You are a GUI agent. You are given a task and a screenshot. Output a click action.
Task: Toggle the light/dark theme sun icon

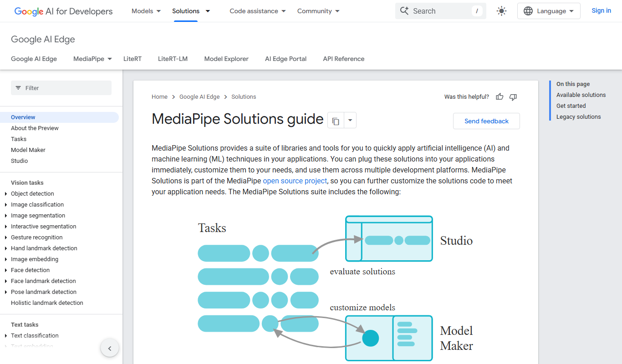[x=501, y=11]
